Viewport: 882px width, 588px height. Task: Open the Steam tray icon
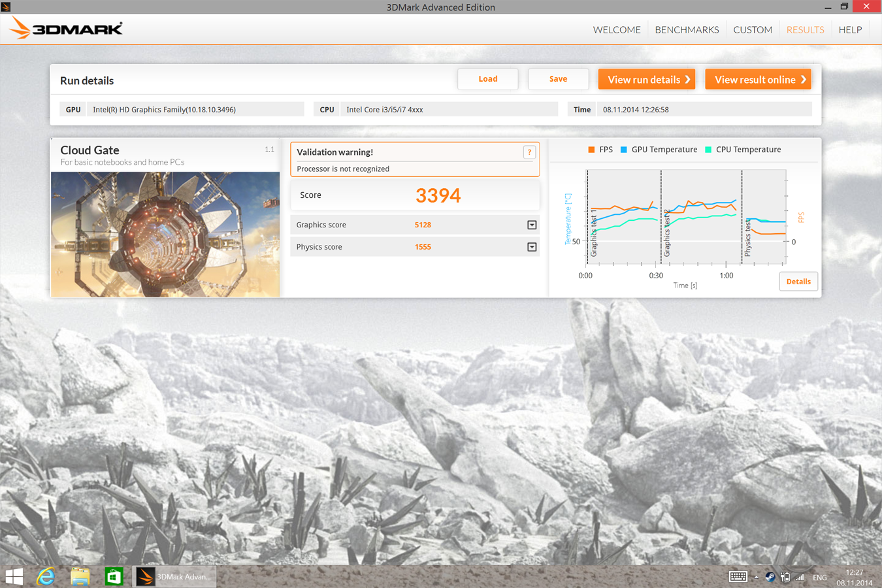point(770,577)
